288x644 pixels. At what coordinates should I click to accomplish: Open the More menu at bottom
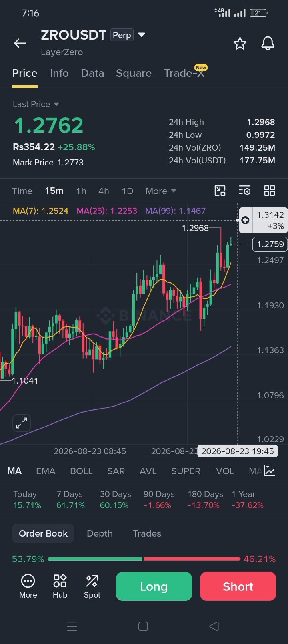pyautogui.click(x=28, y=586)
